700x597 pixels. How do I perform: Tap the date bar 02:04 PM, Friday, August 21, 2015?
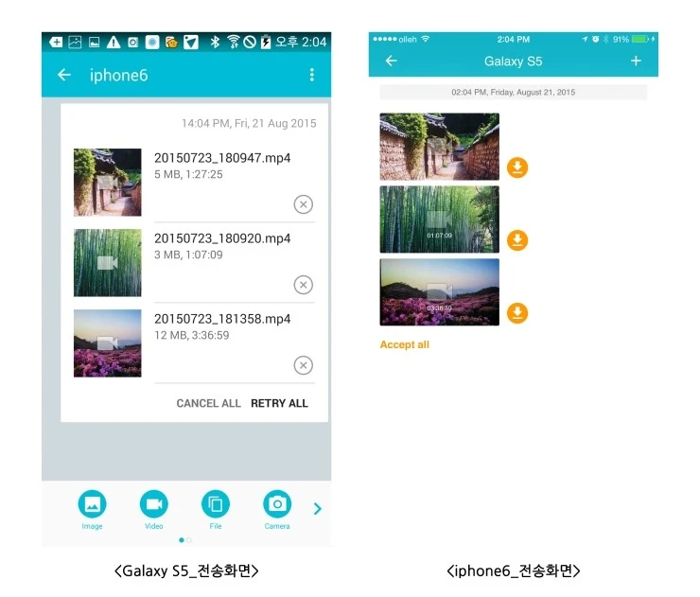pos(514,93)
